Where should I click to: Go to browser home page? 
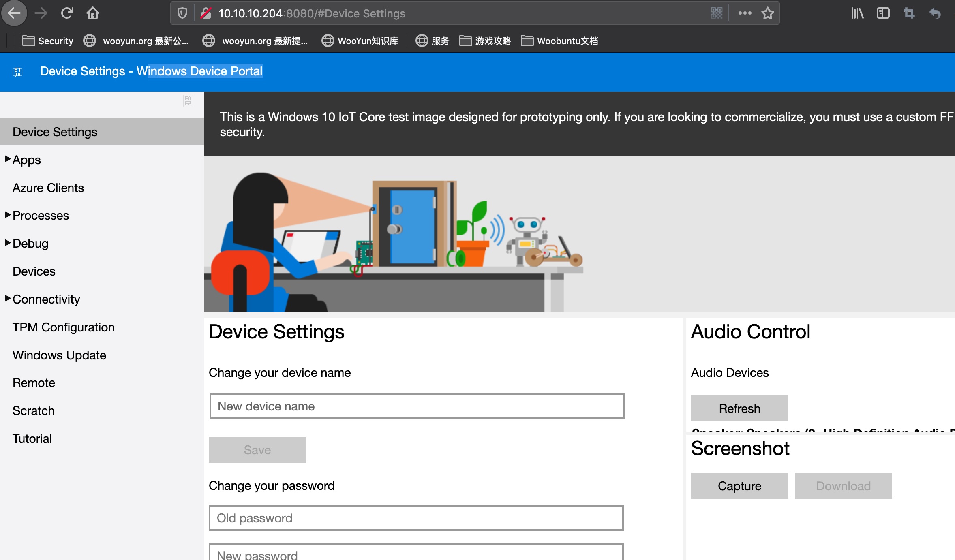click(93, 13)
